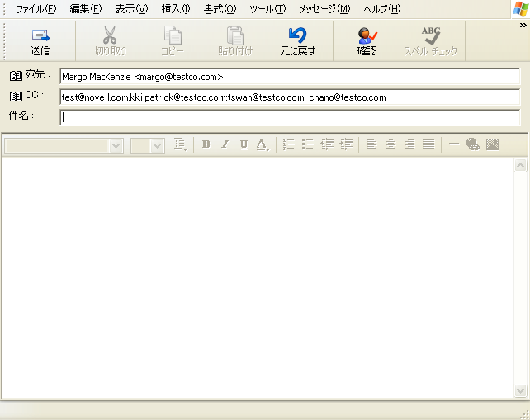The width and height of the screenshot is (530, 420).
Task: Open the font color picker
Action: 263,144
